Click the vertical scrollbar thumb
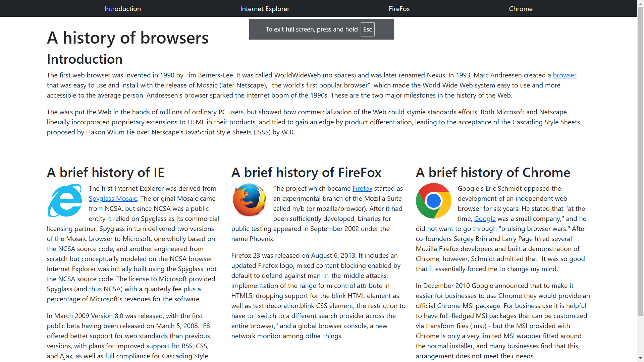The width and height of the screenshot is (644, 362). point(640,161)
